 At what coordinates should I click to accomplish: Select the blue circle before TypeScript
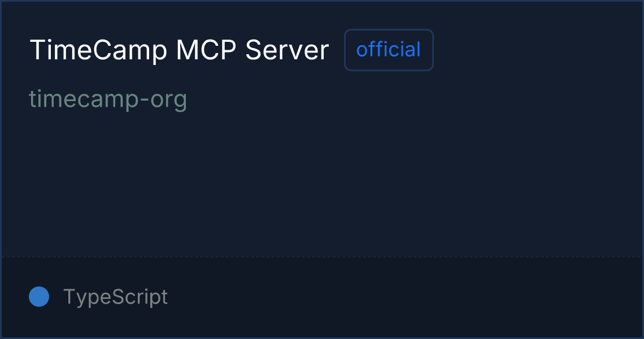pos(39,297)
